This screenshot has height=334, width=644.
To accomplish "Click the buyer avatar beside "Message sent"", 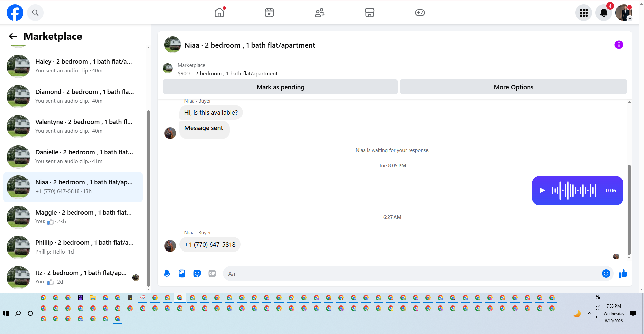I will [170, 133].
